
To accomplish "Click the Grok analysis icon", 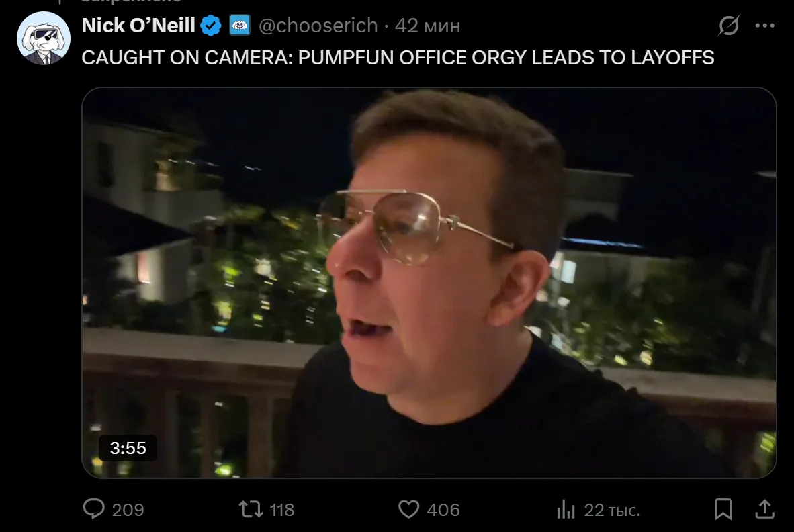I will pos(727,25).
